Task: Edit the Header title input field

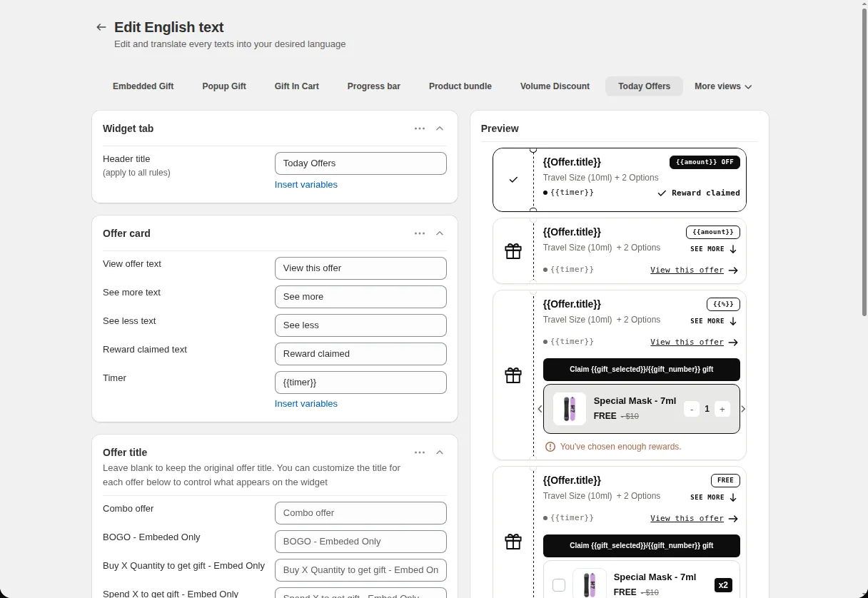Action: tap(360, 163)
